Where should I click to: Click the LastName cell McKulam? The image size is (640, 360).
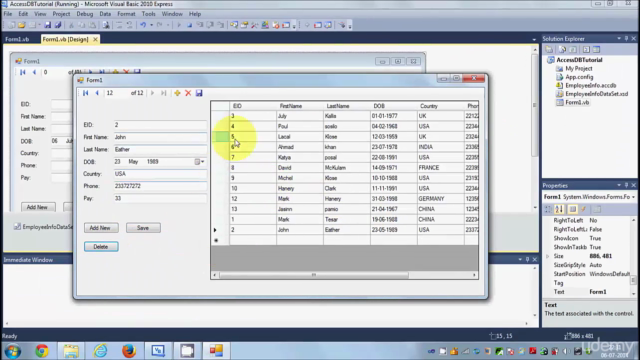[x=347, y=168]
